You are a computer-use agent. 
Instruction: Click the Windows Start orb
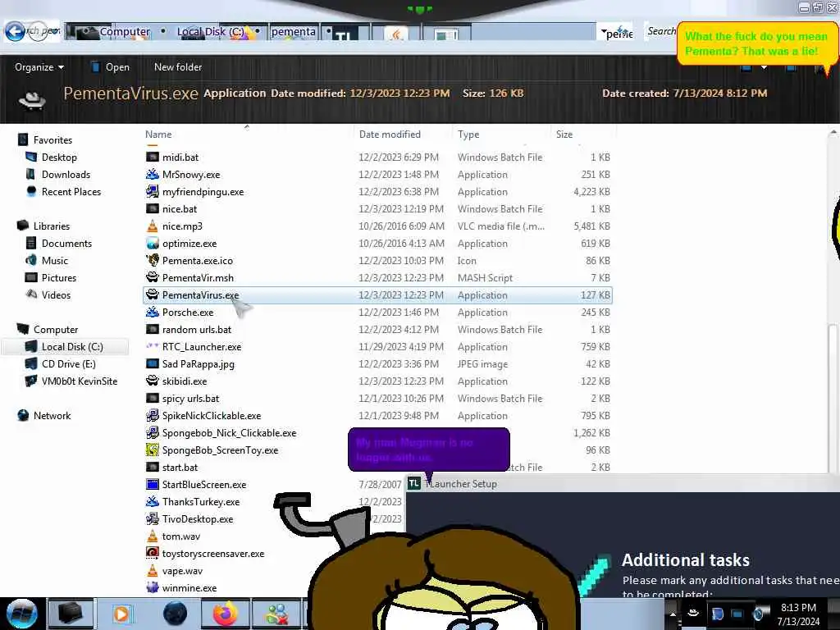21,614
